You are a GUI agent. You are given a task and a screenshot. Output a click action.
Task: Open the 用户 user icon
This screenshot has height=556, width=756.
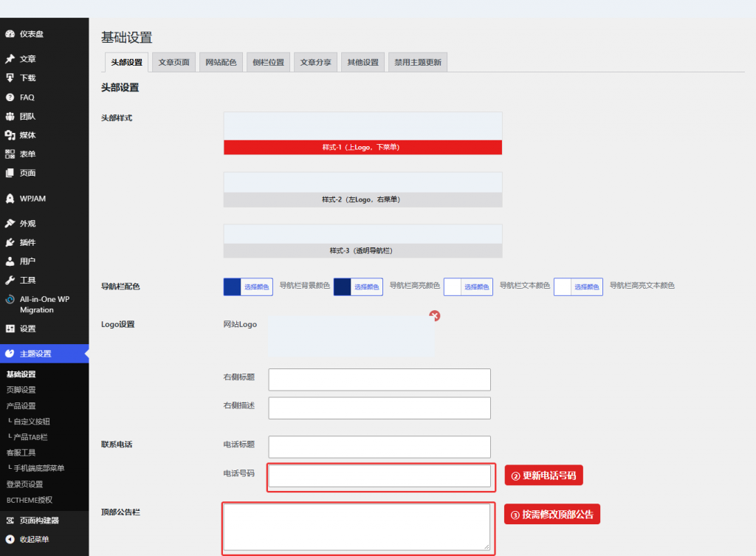[10, 261]
